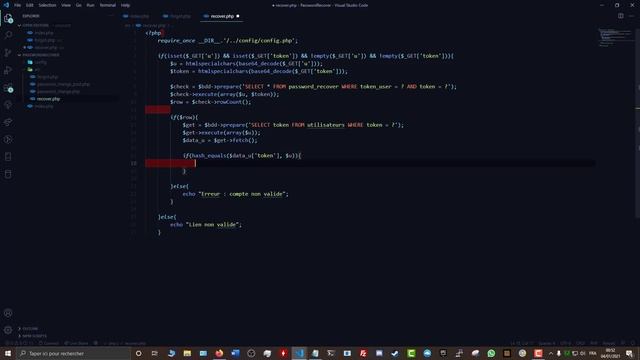Switch to the recover.php editor tab
640x360 pixels.
coord(222,16)
